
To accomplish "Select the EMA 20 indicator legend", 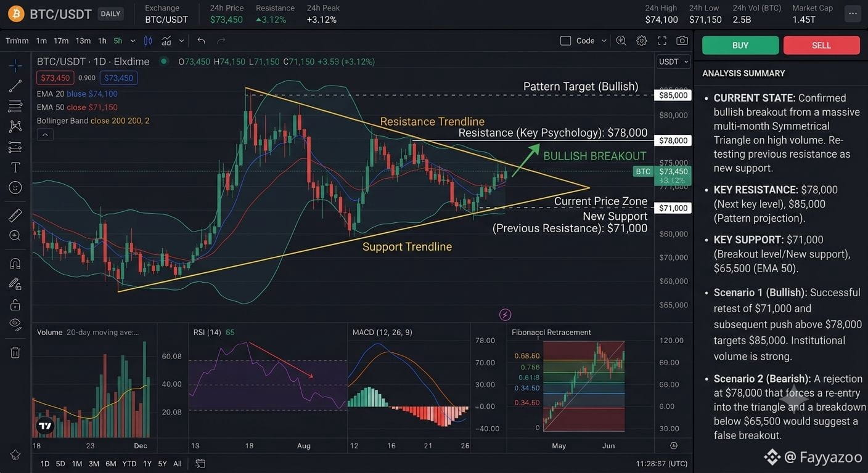I will click(x=77, y=94).
